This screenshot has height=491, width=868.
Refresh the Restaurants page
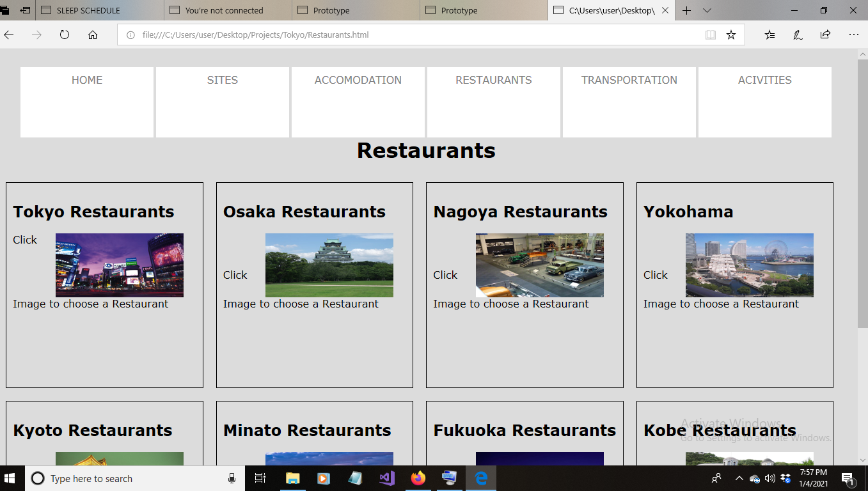(x=64, y=35)
